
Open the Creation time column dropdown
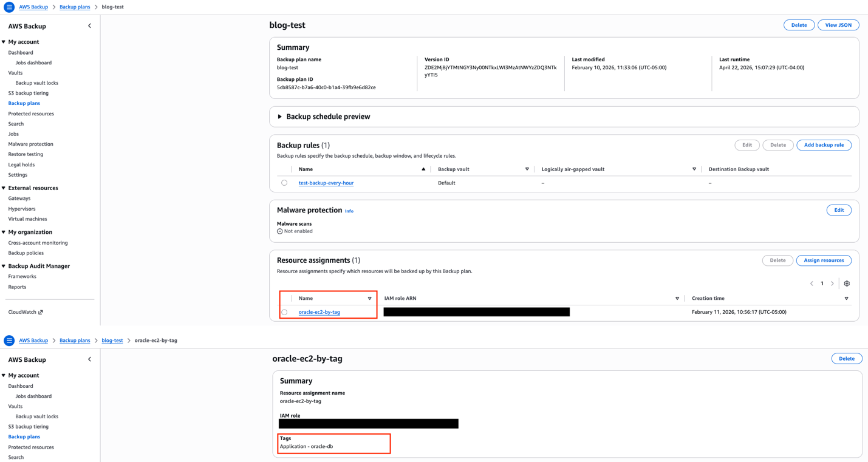846,299
